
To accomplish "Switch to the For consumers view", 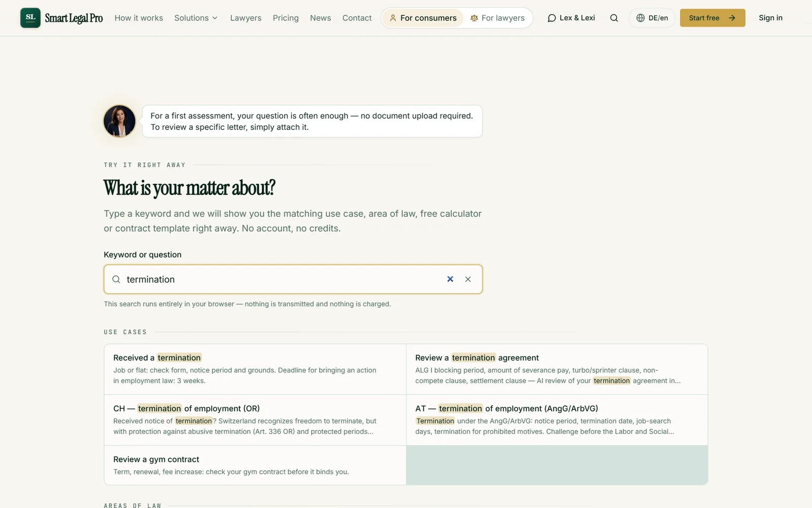I will [423, 18].
